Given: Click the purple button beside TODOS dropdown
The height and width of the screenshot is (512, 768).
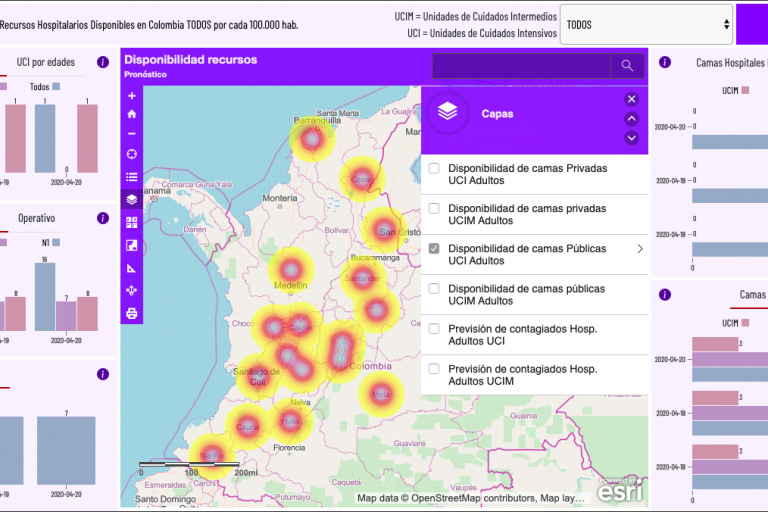Looking at the screenshot, I should coord(752,24).
